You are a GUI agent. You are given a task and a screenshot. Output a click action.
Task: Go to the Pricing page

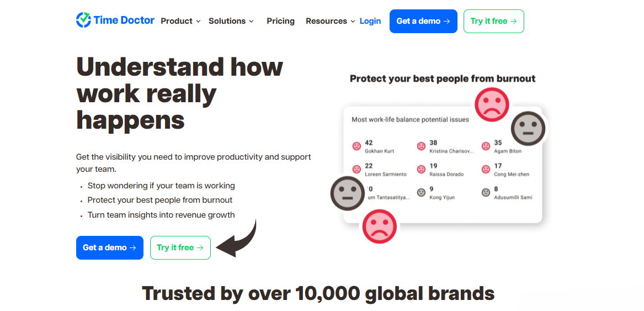[280, 21]
